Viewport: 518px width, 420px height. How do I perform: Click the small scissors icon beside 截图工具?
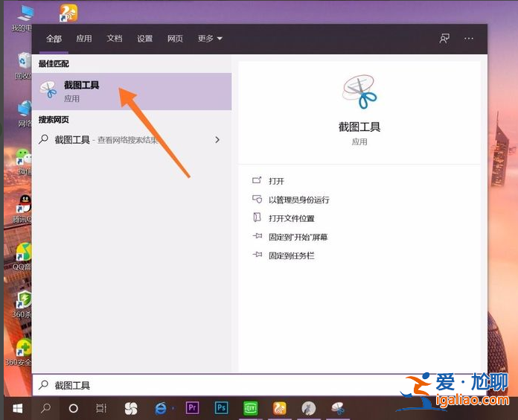48,90
